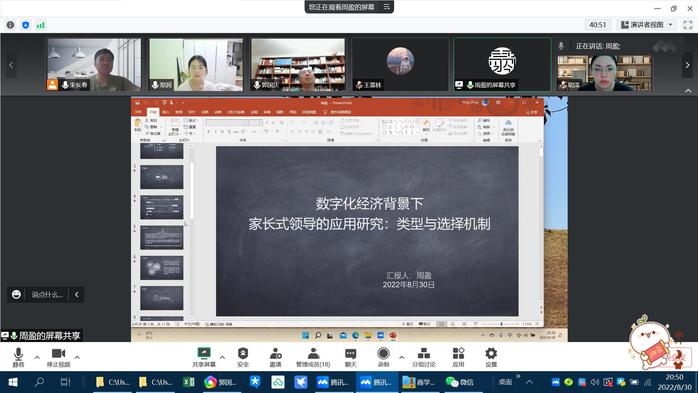The width and height of the screenshot is (698, 393).
Task: Expand microphone options arrow
Action: 37,357
